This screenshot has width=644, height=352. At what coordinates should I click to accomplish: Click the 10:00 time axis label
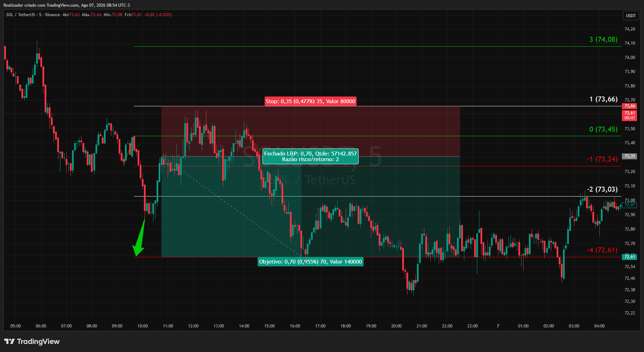[142, 326]
